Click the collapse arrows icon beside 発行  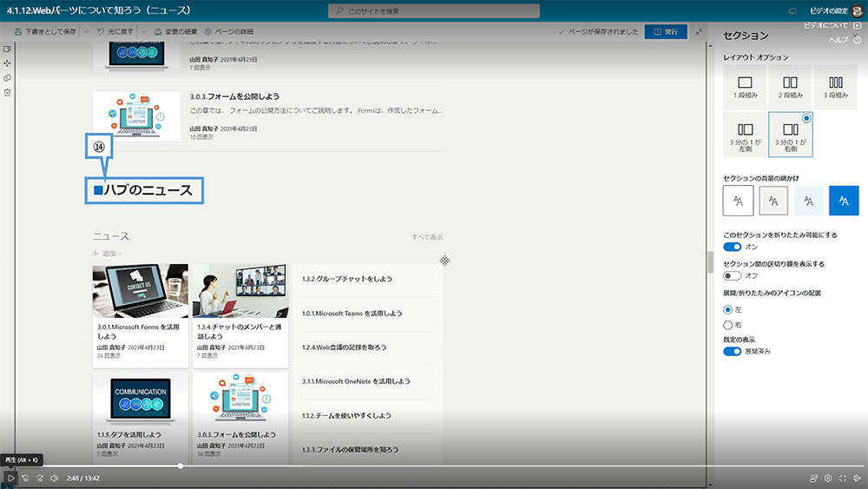(x=699, y=31)
